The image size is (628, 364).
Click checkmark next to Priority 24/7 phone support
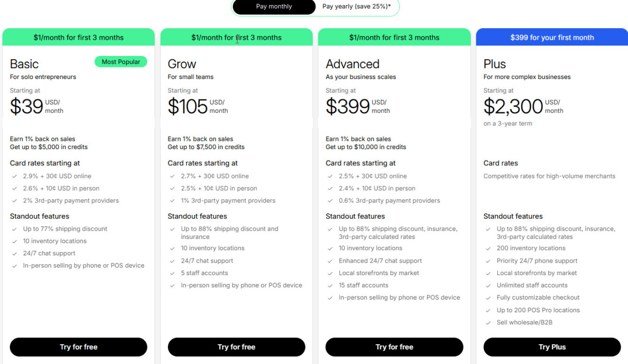pos(488,261)
